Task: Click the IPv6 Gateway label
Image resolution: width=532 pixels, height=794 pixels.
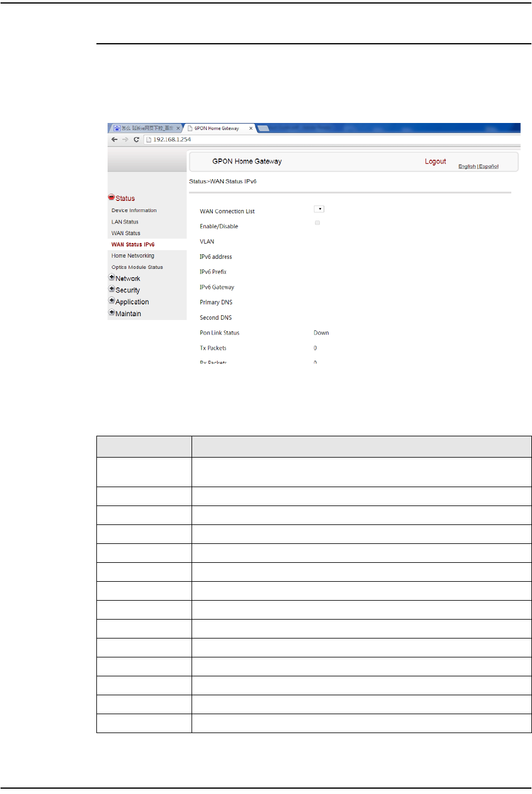Action: point(217,287)
